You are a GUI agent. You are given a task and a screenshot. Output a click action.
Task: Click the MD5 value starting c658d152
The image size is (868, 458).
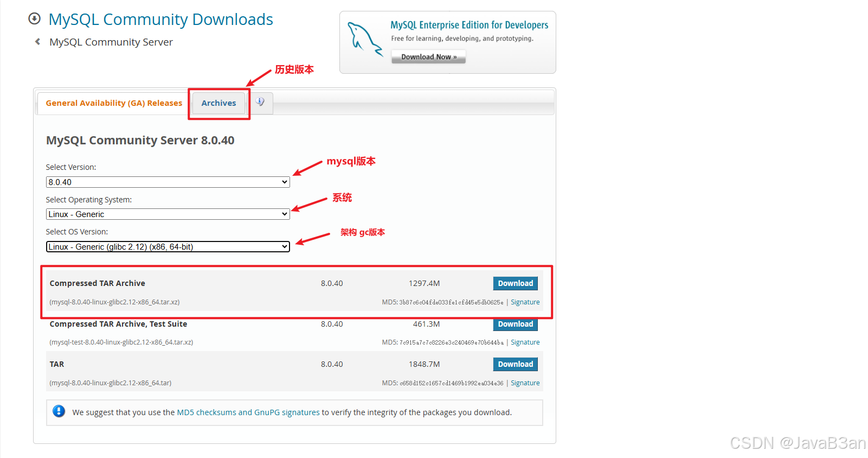[x=451, y=383]
